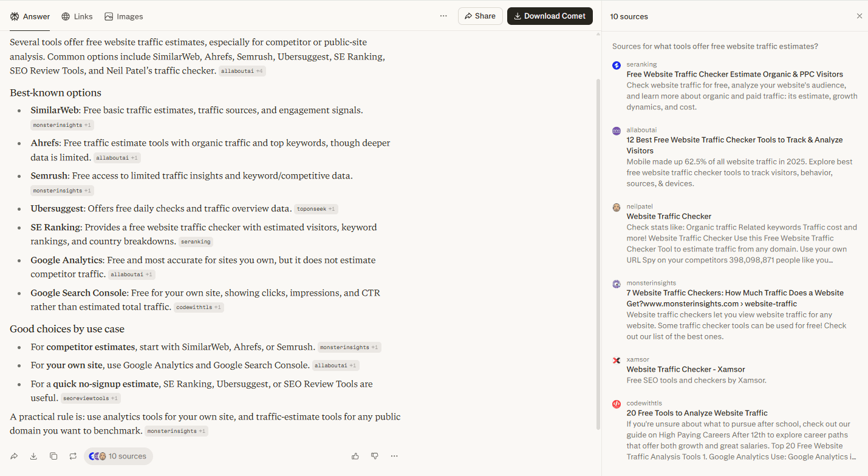This screenshot has width=868, height=476.
Task: Click the seranking source favicon
Action: (x=617, y=65)
